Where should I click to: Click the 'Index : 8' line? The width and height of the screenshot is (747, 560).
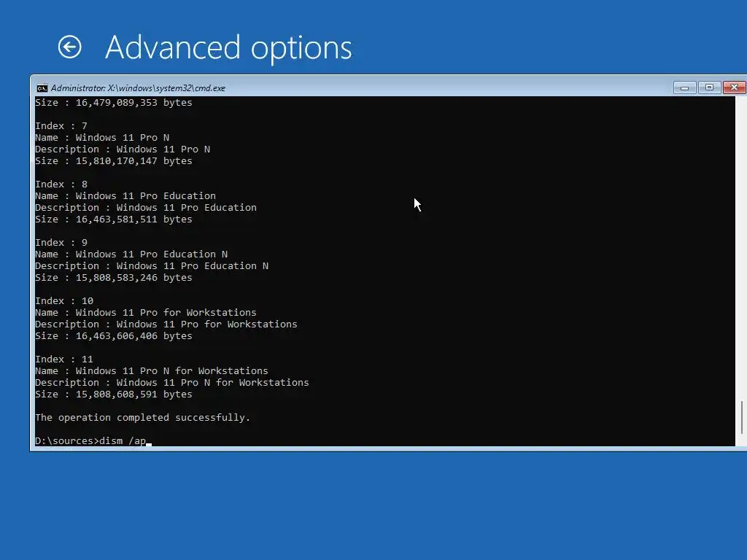pos(61,184)
